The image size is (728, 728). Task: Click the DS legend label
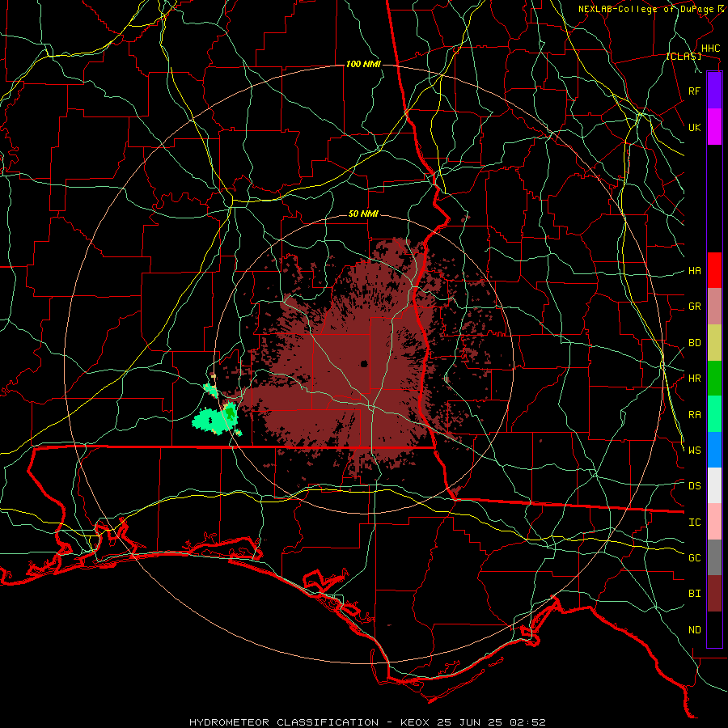click(x=694, y=485)
